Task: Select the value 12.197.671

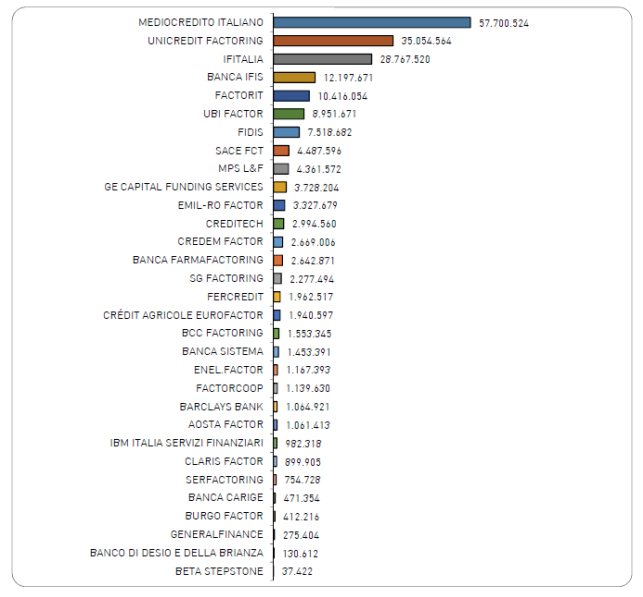Action: (x=349, y=77)
